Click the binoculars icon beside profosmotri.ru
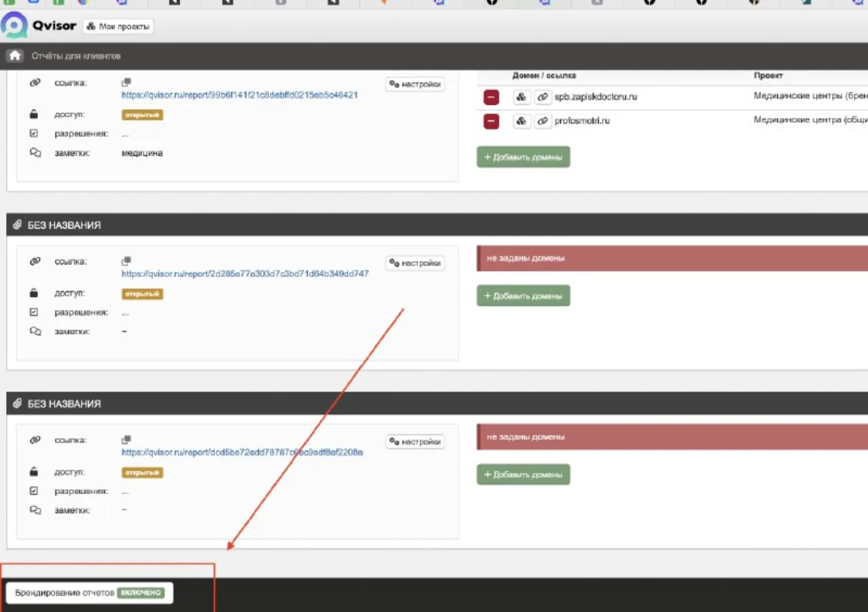The width and height of the screenshot is (868, 612). click(521, 121)
